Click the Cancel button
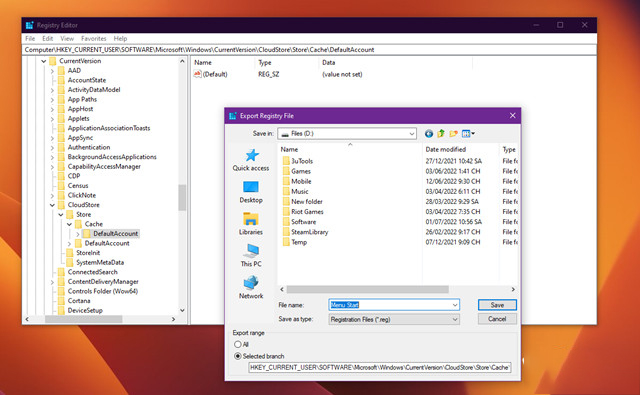The width and height of the screenshot is (640, 395). pos(497,319)
